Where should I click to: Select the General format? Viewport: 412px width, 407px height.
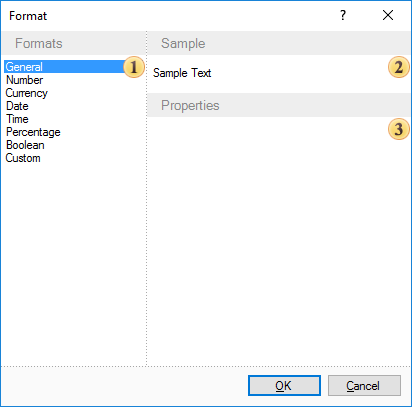pos(64,67)
